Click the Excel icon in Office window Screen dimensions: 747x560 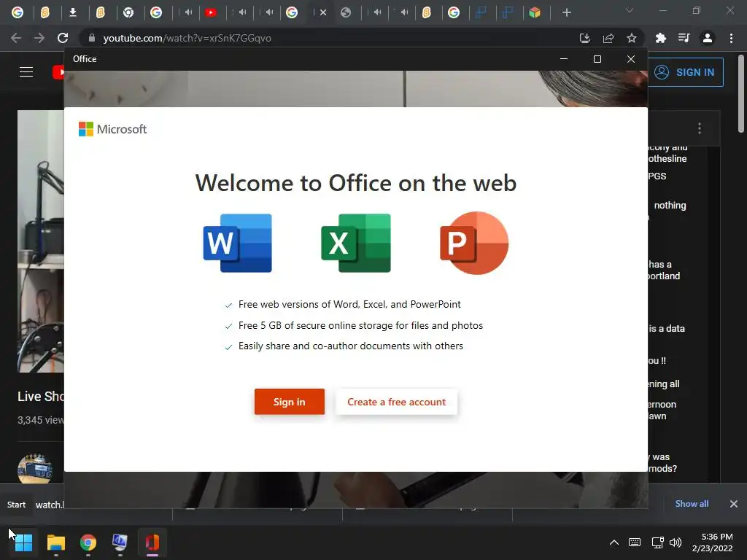[356, 244]
